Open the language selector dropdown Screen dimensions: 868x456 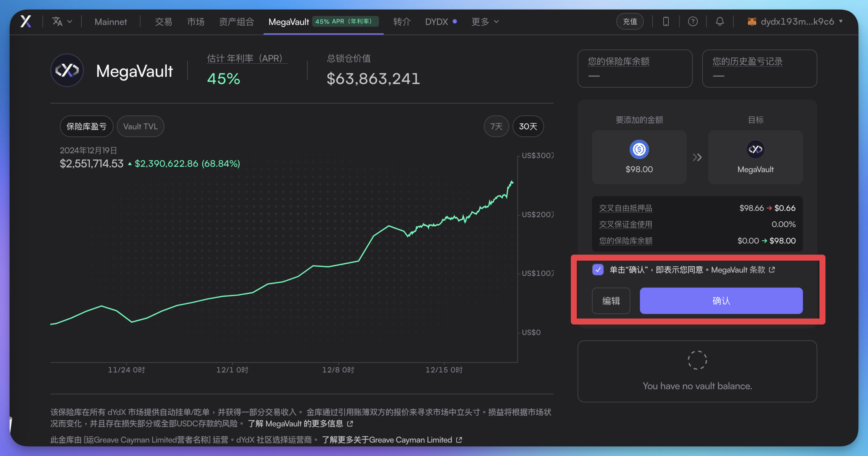(62, 22)
